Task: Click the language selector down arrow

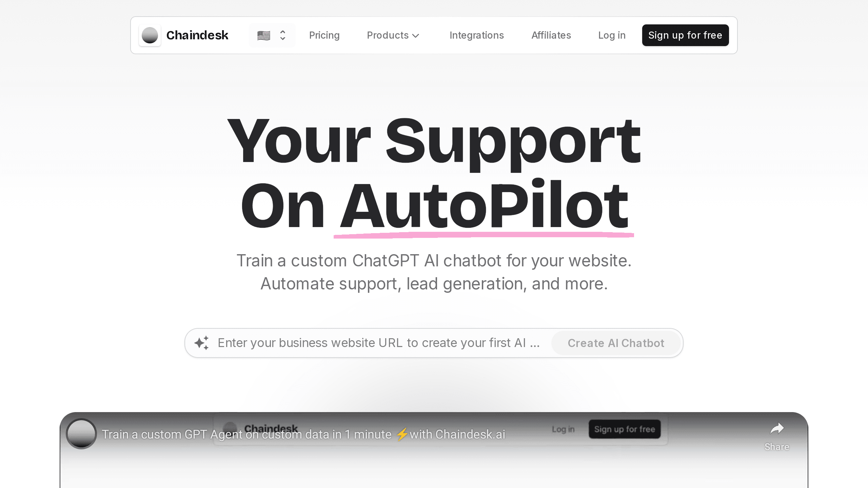Action: point(283,38)
